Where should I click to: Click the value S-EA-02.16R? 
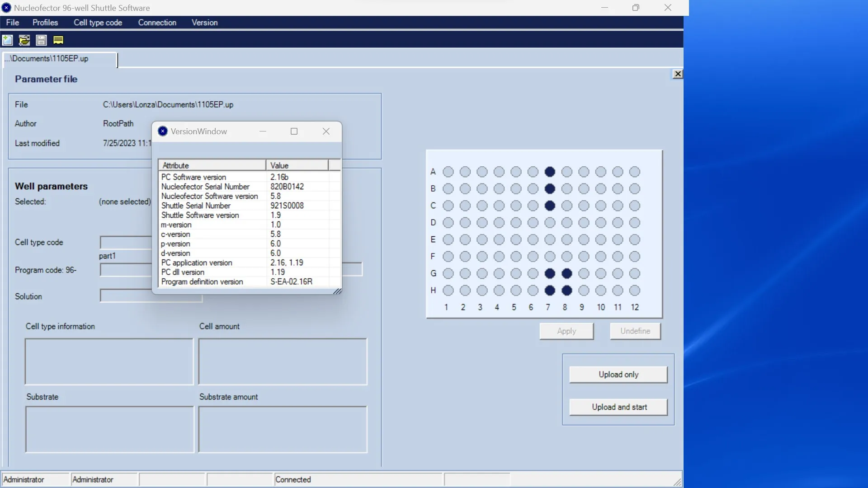tap(291, 282)
